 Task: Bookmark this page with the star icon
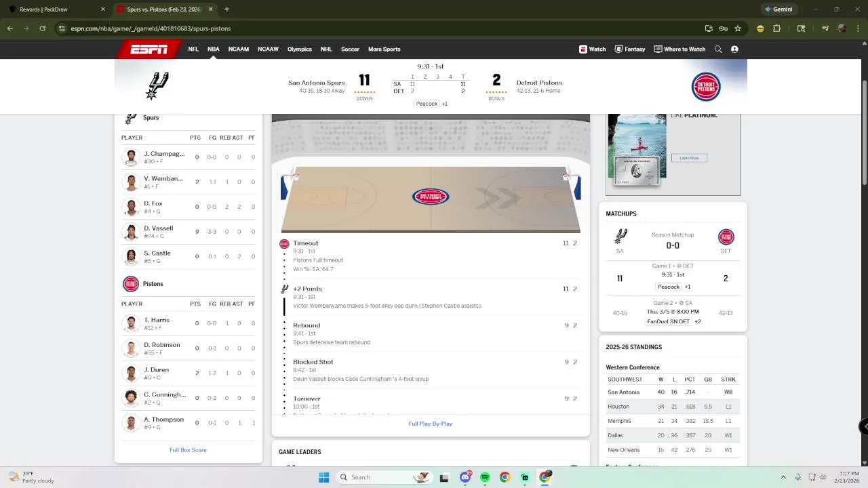(x=738, y=28)
